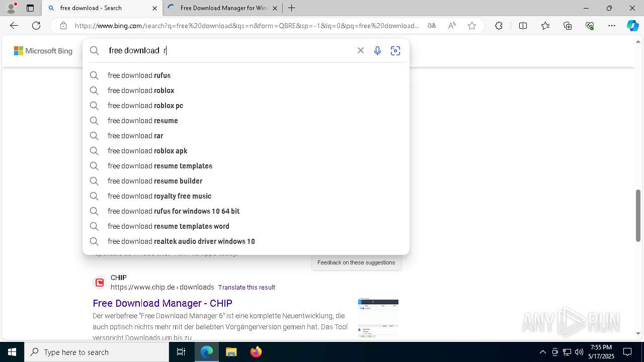Open the Favorites list icon
The image size is (644, 362).
545,26
